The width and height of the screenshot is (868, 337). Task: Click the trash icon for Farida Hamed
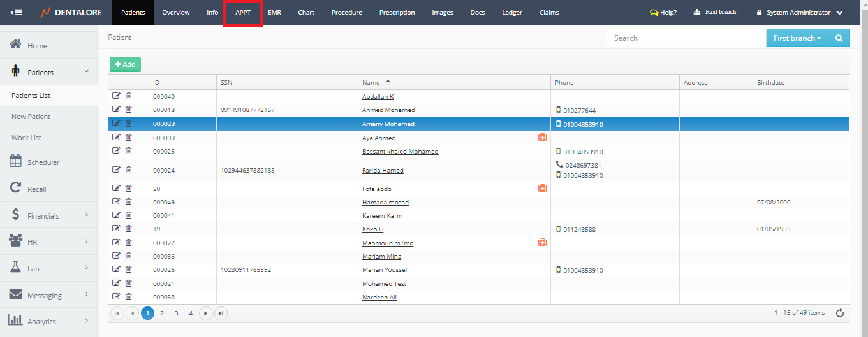[128, 170]
